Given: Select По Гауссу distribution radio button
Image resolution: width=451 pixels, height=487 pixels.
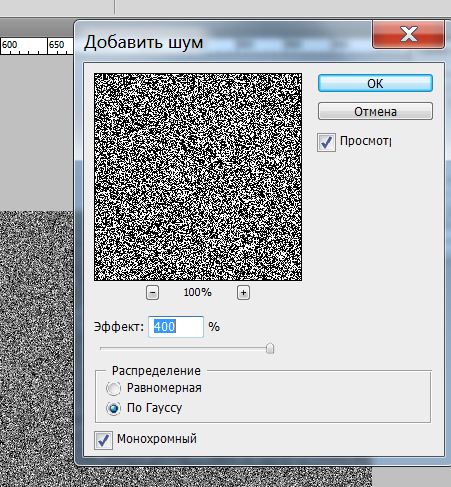Looking at the screenshot, I should (113, 408).
